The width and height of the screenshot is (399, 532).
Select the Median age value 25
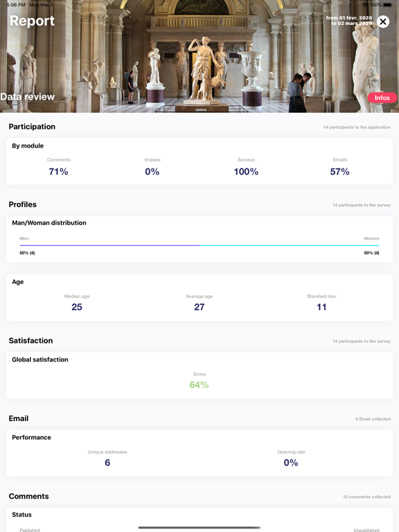[77, 307]
